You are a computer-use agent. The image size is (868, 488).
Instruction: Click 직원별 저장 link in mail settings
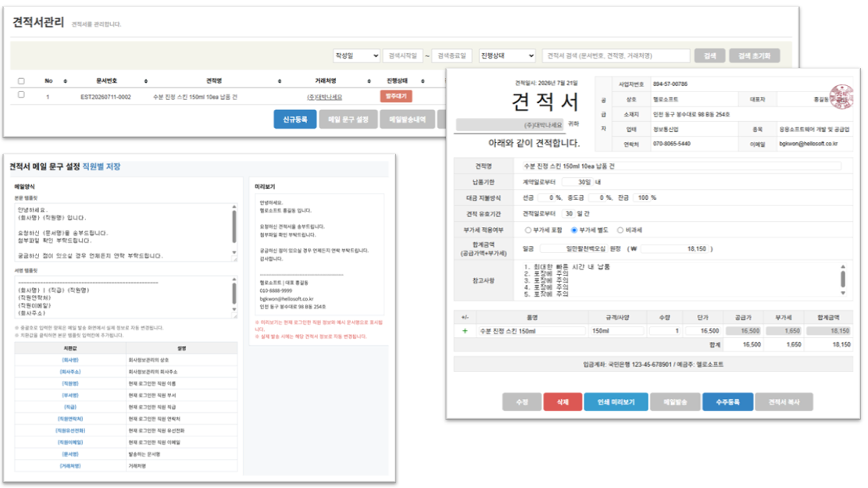point(102,166)
